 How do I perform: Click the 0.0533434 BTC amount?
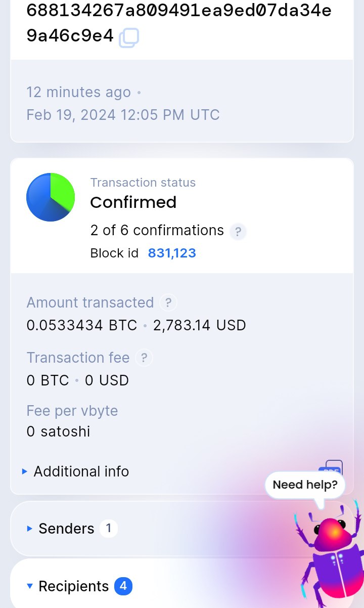coord(82,325)
